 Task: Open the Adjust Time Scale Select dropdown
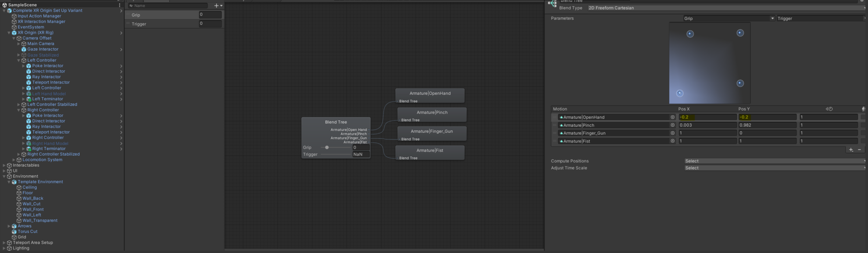[x=775, y=168]
